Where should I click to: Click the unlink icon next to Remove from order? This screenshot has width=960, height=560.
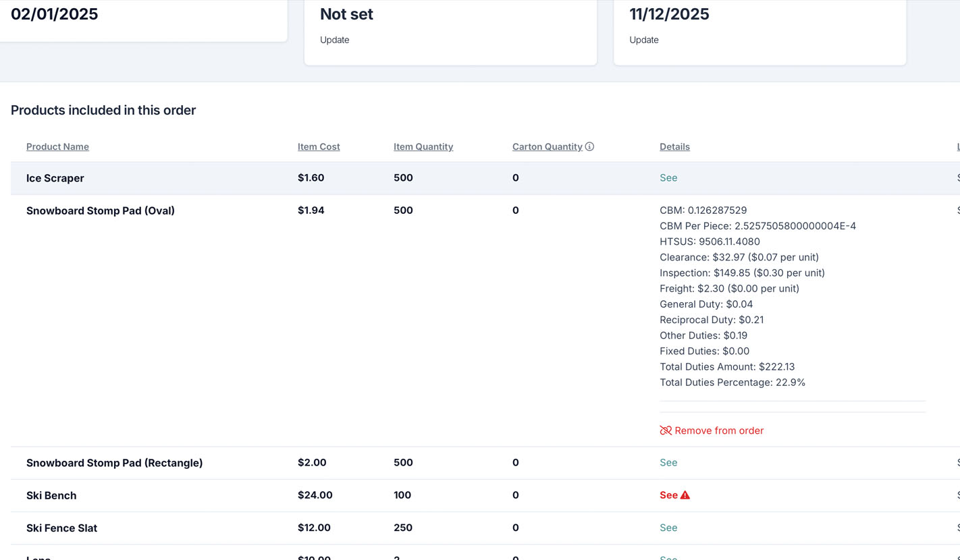666,430
